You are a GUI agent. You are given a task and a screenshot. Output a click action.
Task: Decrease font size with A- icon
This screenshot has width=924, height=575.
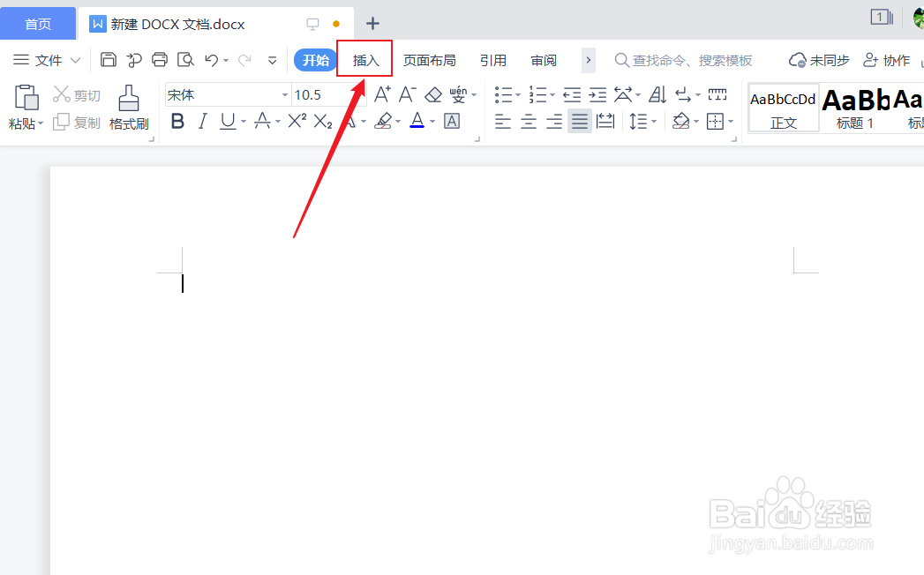408,94
